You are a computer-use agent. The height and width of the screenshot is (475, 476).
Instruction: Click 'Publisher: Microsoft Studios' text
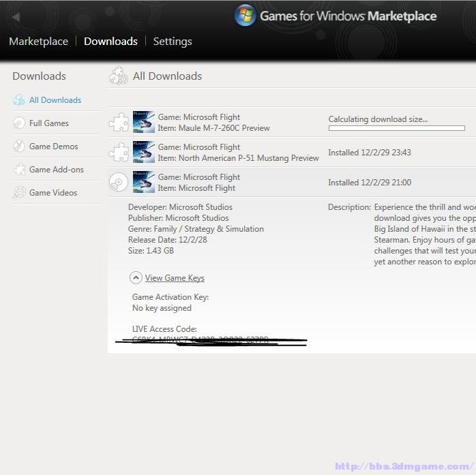point(179,218)
